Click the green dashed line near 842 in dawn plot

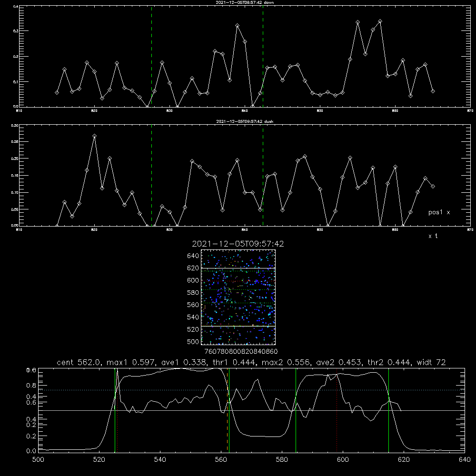(x=263, y=56)
